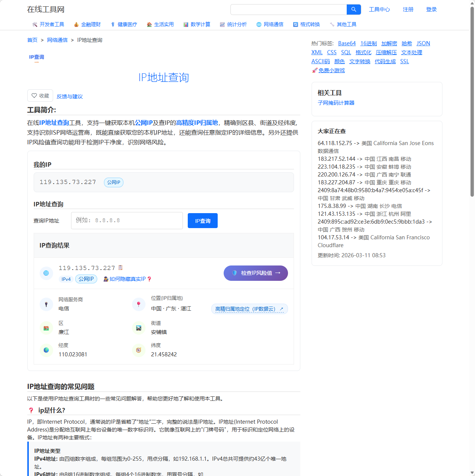The height and width of the screenshot is (476, 475).
Task: Click the heart icon inside the 收藏 button
Action: pos(34,95)
